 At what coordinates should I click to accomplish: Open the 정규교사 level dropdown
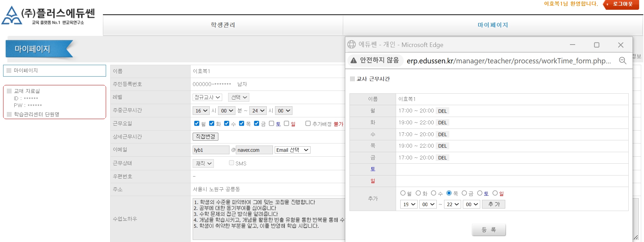(x=207, y=97)
